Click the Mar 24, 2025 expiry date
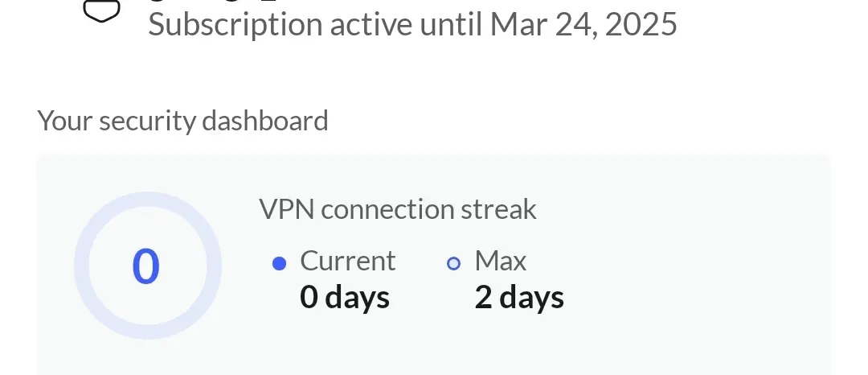Image resolution: width=868 pixels, height=375 pixels. click(x=583, y=24)
